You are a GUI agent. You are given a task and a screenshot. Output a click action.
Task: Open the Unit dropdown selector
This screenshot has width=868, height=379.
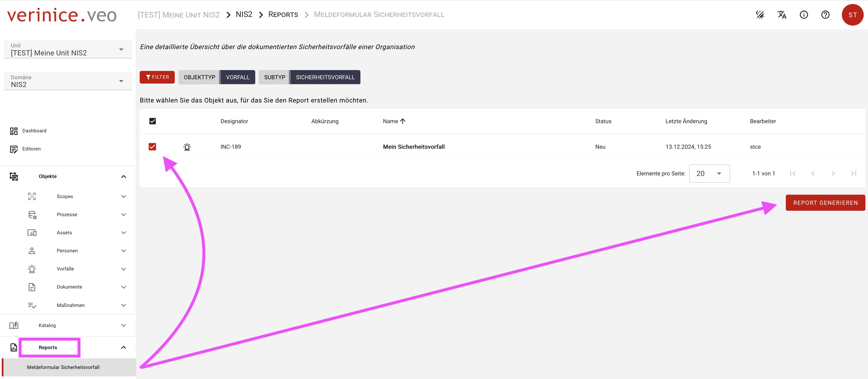tap(67, 49)
